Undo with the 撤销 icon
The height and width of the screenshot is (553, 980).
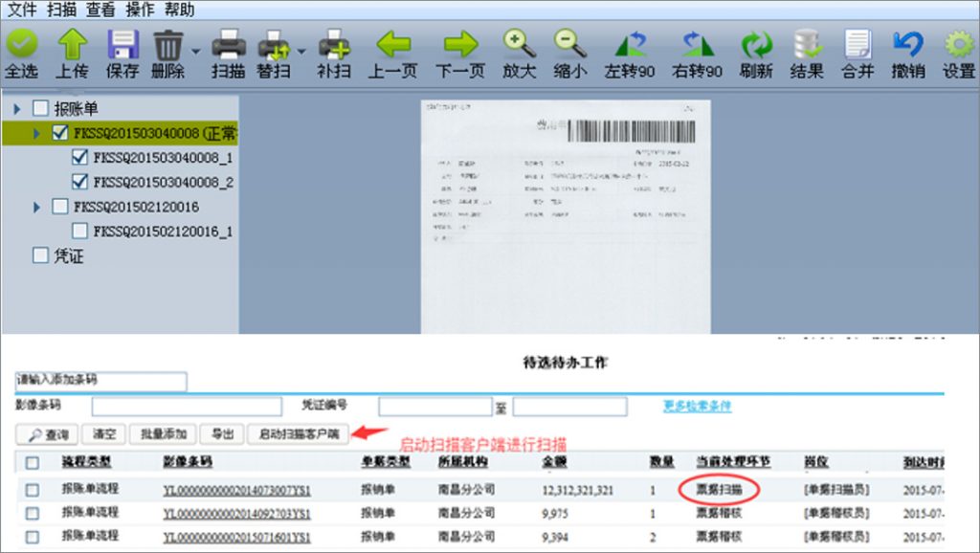tap(907, 45)
